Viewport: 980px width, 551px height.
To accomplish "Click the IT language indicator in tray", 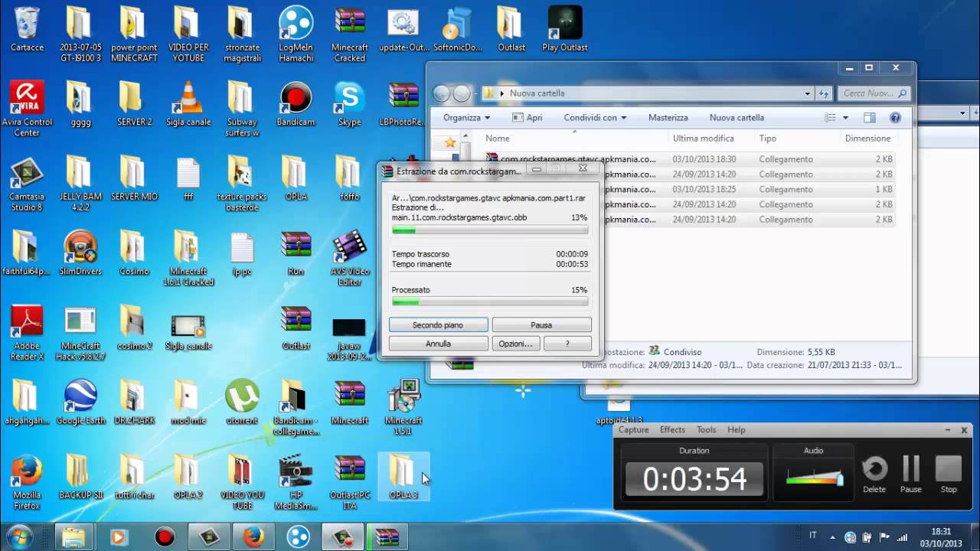I will pos(813,536).
